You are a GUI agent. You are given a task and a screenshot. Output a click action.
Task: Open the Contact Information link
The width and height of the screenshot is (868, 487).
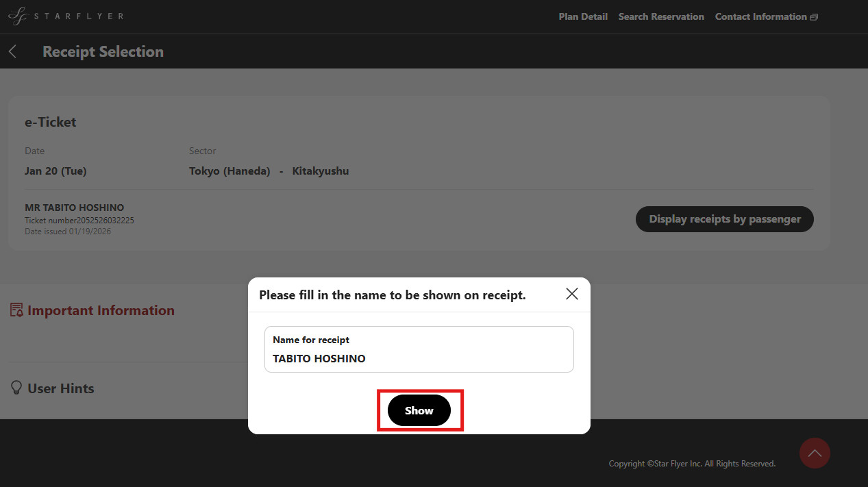[760, 16]
